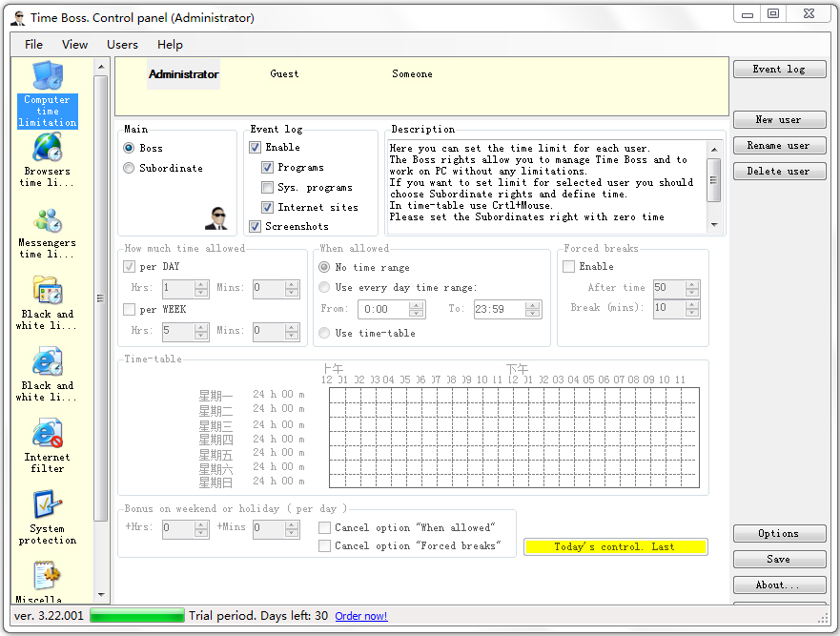Increase bonus +Hrs spinner value
The height and width of the screenshot is (636, 840).
point(201,525)
